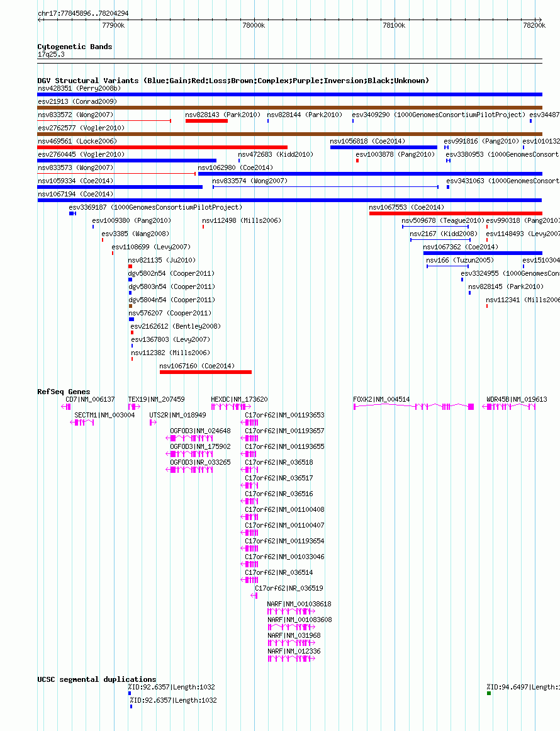Select the dgv5802n54 (Cooper2011) blue marker

point(130,280)
